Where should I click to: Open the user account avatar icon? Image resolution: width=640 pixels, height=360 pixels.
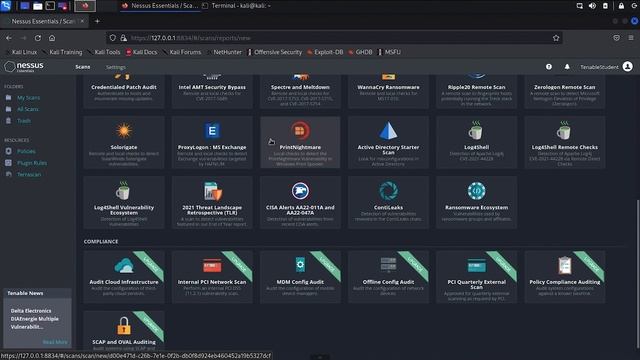(627, 67)
